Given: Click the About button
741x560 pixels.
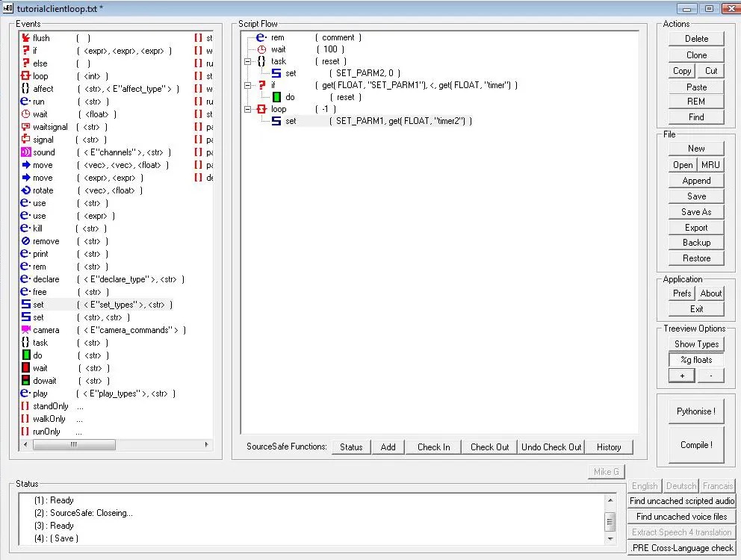Looking at the screenshot, I should coord(711,293).
